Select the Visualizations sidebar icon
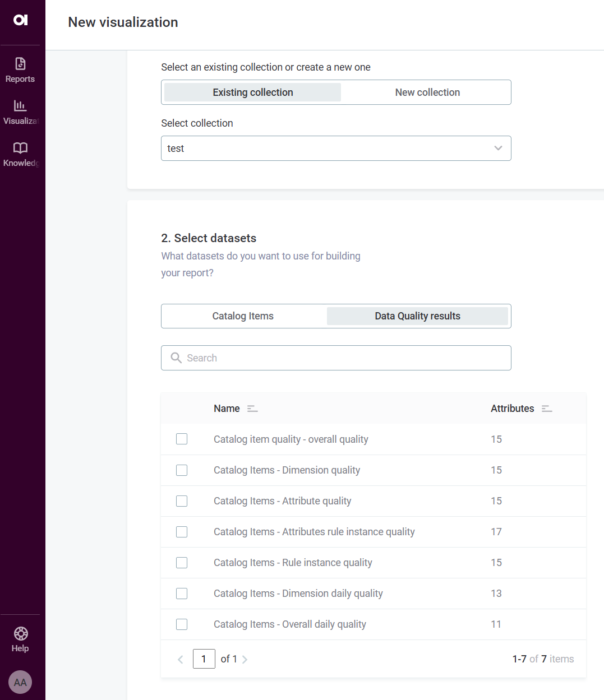This screenshot has height=700, width=604. tap(20, 110)
